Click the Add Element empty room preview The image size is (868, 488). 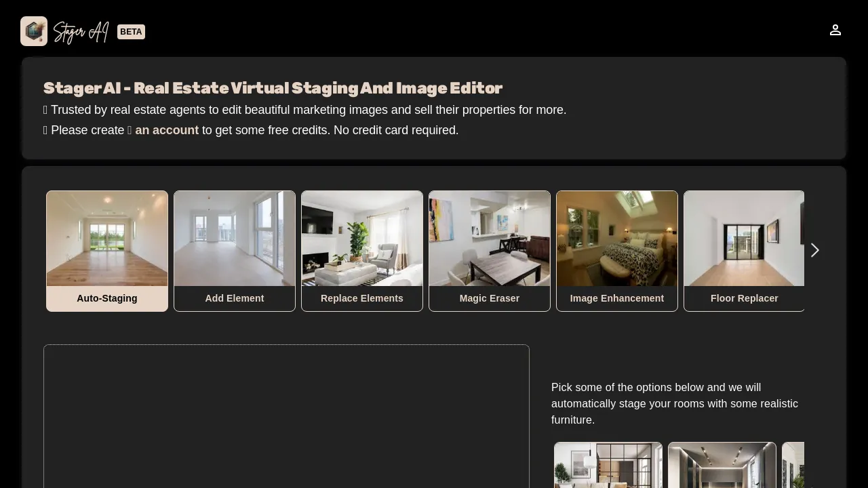point(234,239)
